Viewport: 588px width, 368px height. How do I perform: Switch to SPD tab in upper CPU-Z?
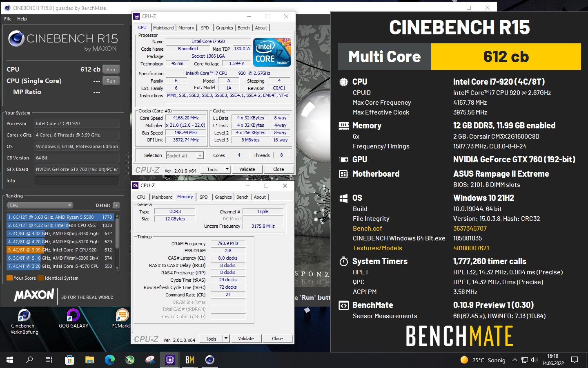pos(205,28)
